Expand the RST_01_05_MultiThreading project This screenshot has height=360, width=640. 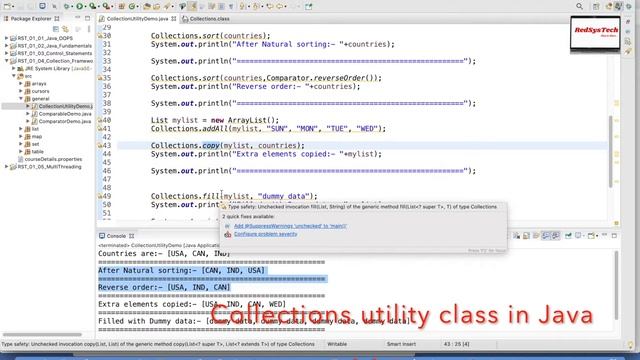[x=7, y=167]
